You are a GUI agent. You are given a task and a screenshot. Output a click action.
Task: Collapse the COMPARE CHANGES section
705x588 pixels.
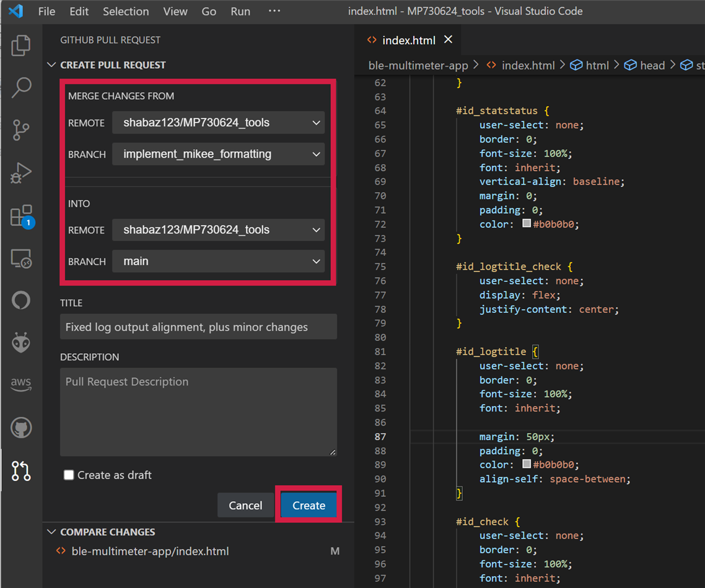[x=51, y=532]
